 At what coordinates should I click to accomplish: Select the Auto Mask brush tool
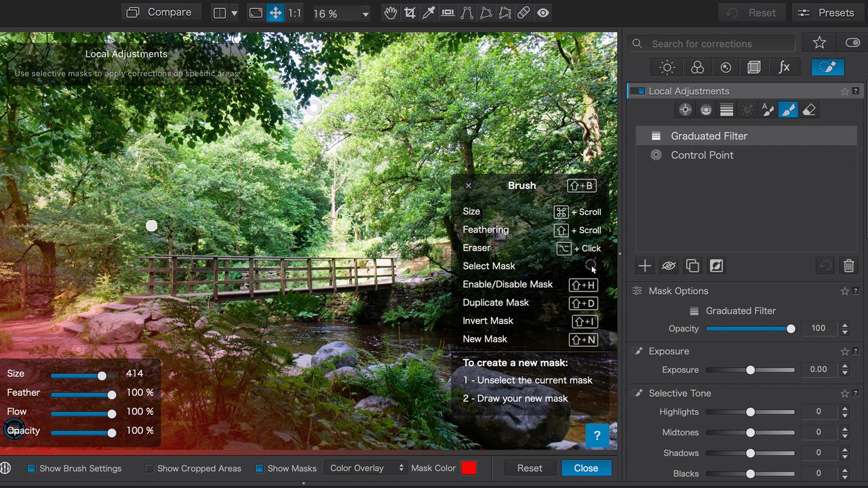pos(768,110)
